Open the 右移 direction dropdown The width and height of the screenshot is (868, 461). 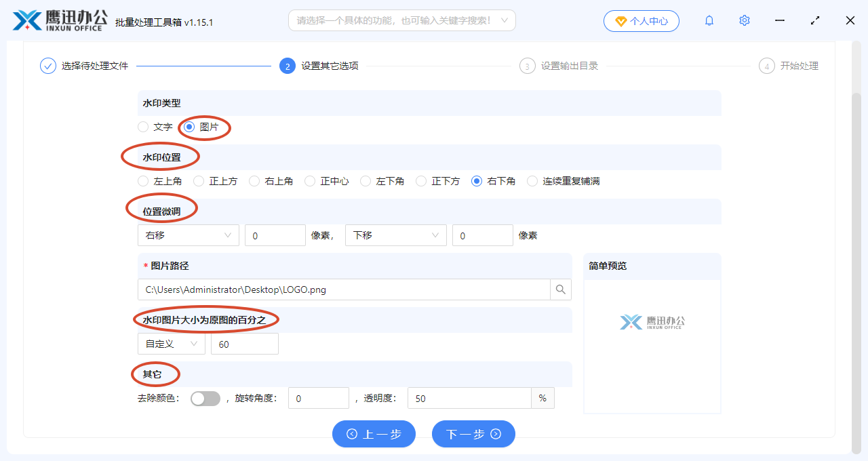189,235
